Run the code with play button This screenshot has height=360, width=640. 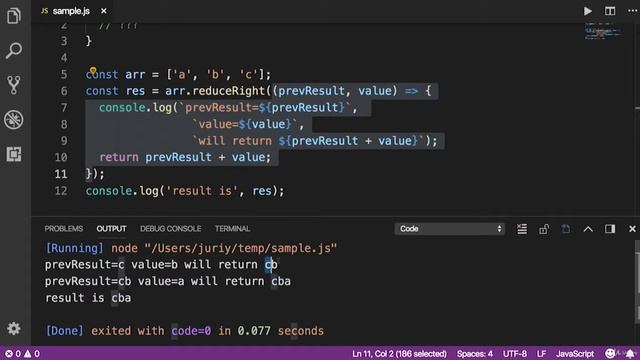coord(588,11)
